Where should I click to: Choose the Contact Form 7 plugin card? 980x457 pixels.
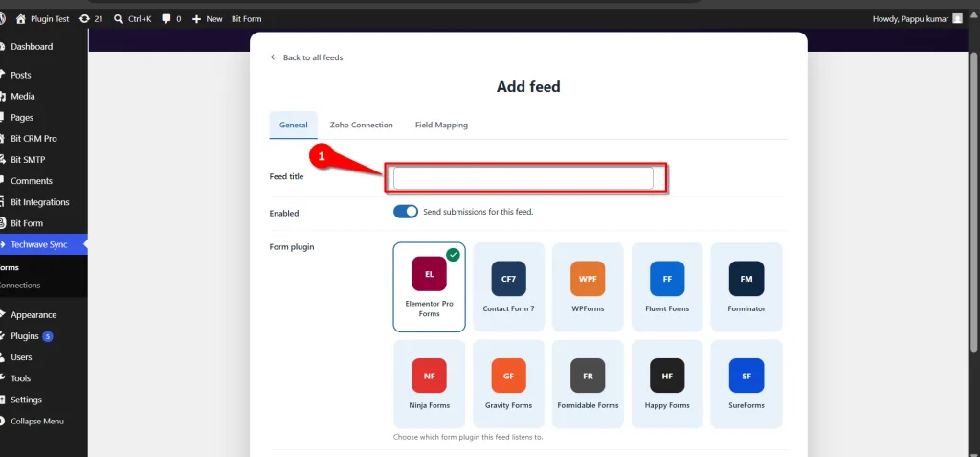[509, 286]
